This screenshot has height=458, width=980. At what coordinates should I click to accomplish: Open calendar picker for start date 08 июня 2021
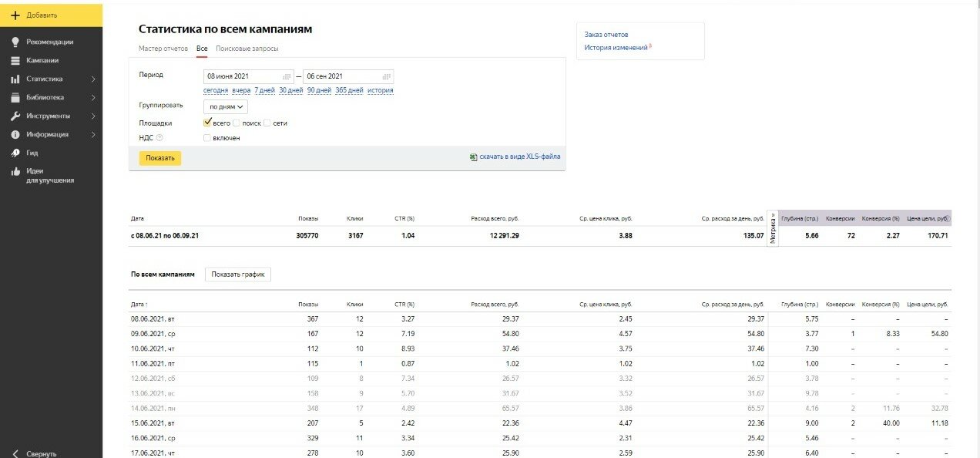[287, 76]
